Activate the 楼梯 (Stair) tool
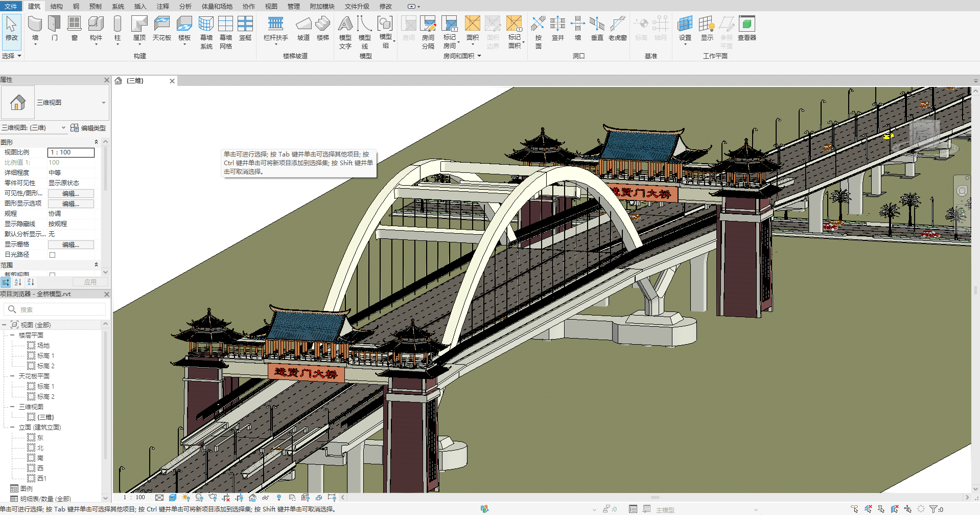This screenshot has height=515, width=980. coord(322,28)
